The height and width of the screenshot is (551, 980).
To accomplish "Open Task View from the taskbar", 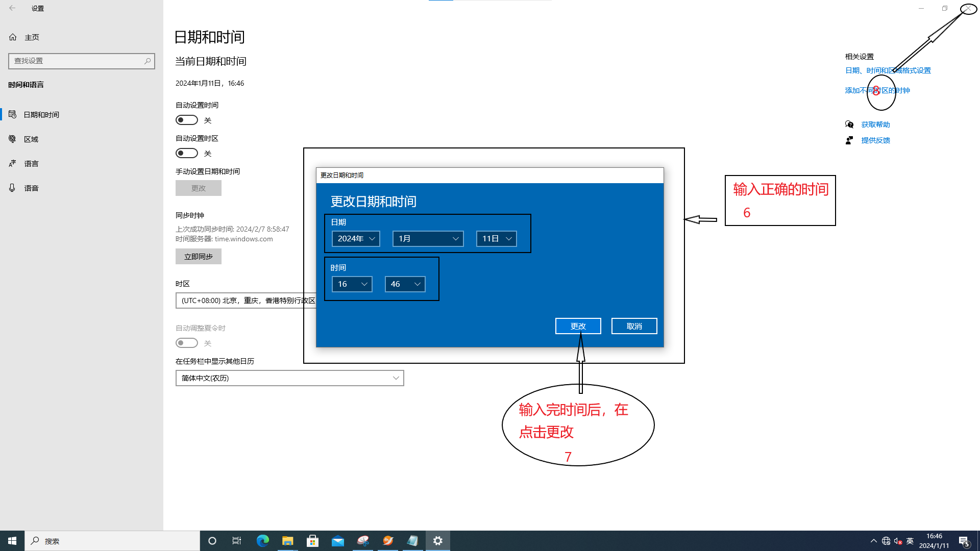I will [237, 541].
